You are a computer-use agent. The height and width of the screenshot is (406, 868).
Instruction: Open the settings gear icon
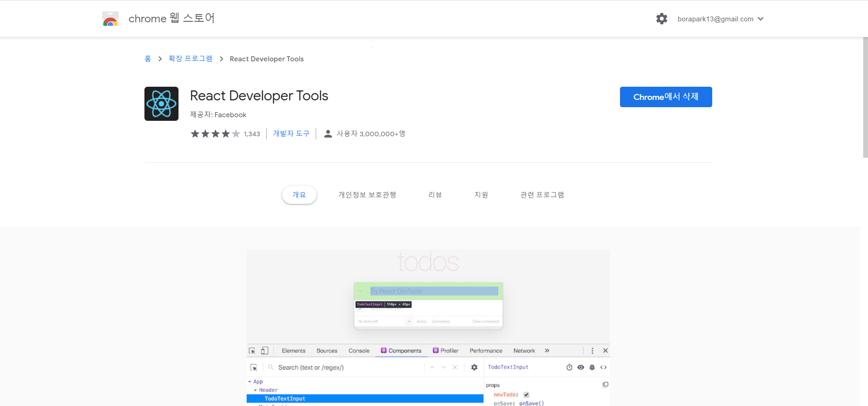click(662, 19)
